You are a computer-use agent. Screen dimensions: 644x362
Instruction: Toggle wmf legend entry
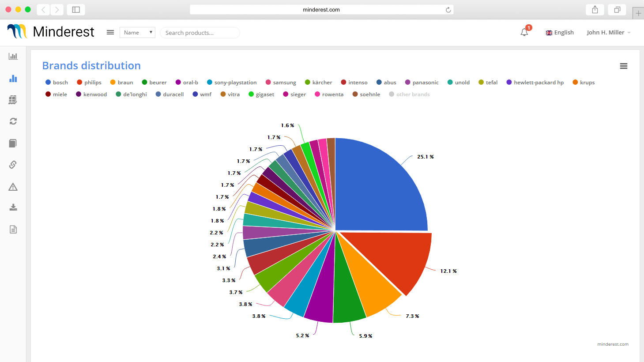202,94
